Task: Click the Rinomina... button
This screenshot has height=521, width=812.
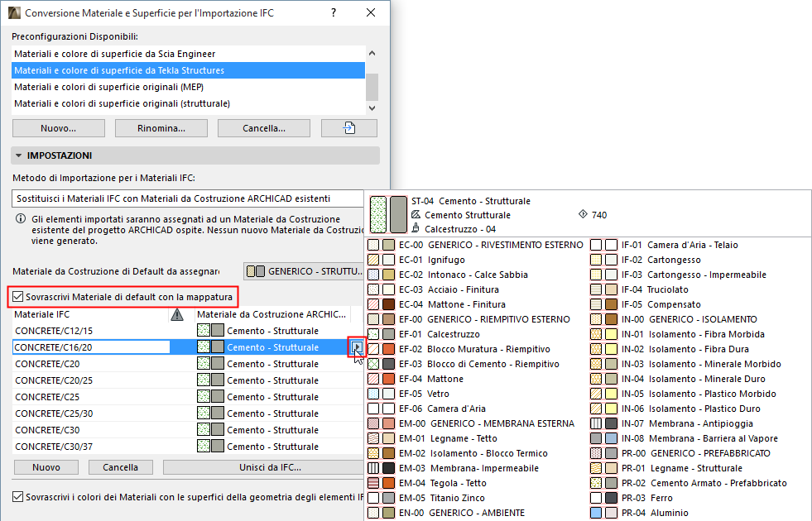Action: tap(161, 128)
